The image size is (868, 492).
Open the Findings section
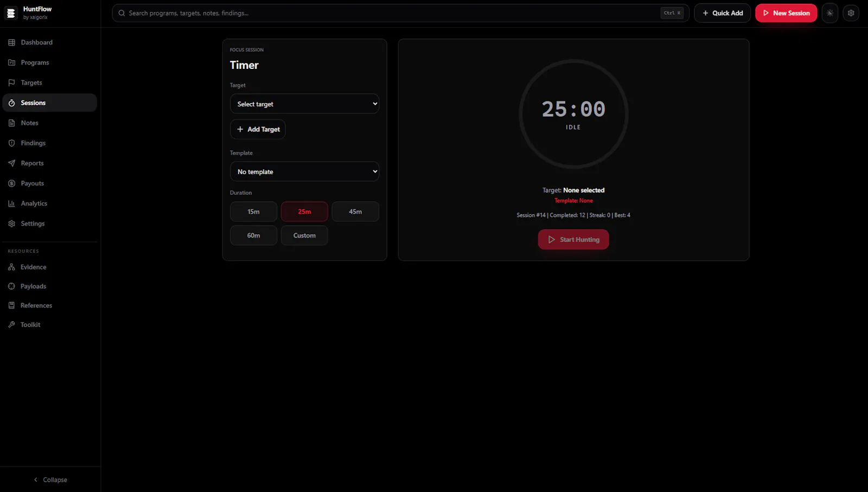pos(49,143)
